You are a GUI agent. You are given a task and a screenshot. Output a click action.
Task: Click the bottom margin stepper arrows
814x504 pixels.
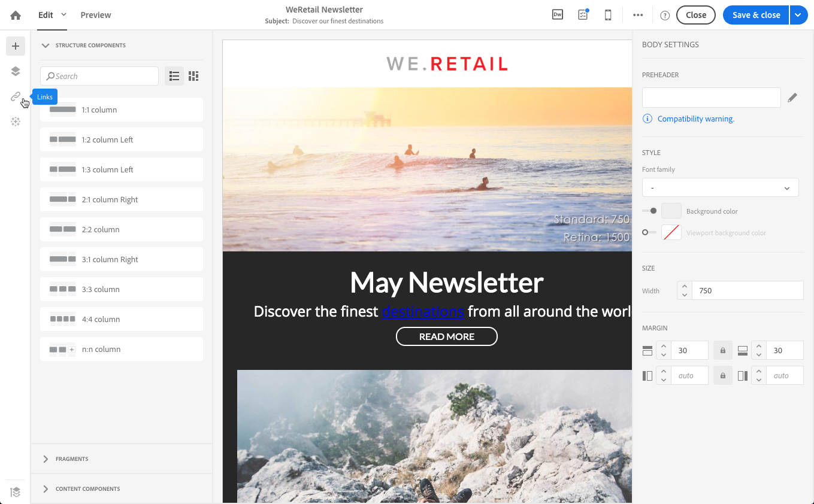coord(759,350)
